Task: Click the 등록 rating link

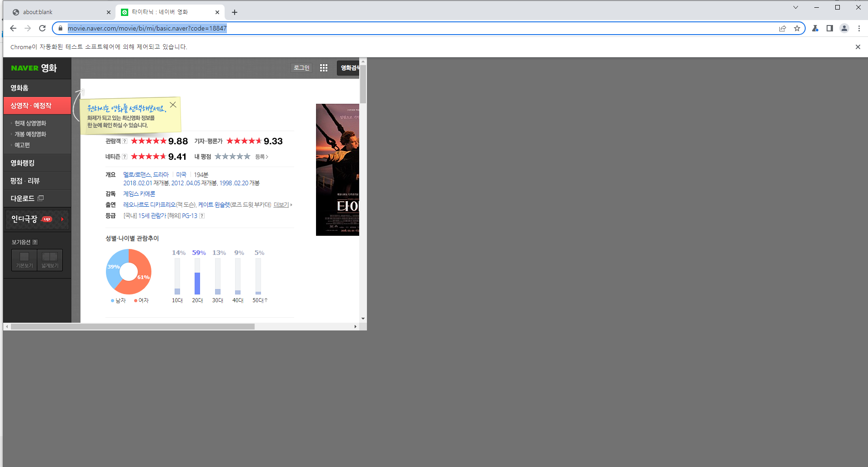Action: pos(261,157)
